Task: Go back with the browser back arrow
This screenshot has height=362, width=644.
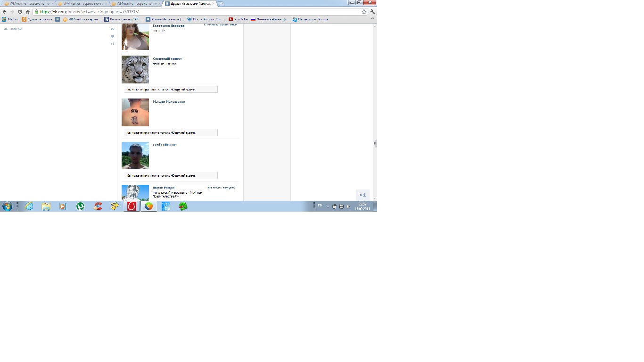Action: [x=4, y=12]
